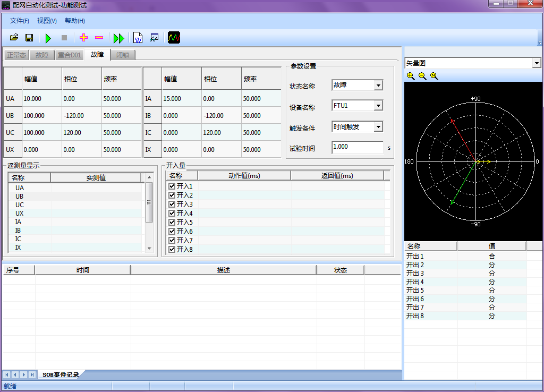Toggle the 开入8 checkbox
Screen dimensions: 544x392
point(172,249)
